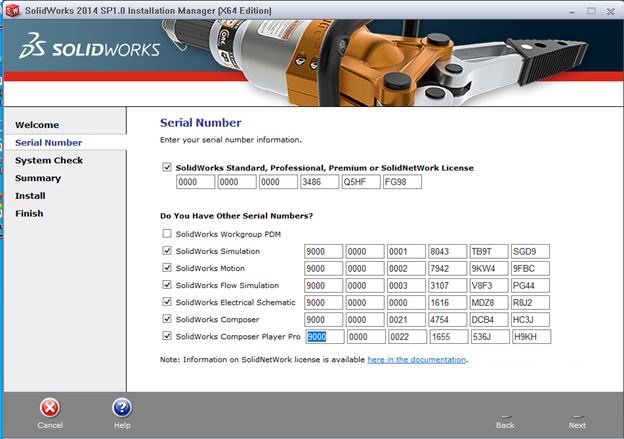
Task: Select the Summary step in sidebar
Action: tap(38, 178)
